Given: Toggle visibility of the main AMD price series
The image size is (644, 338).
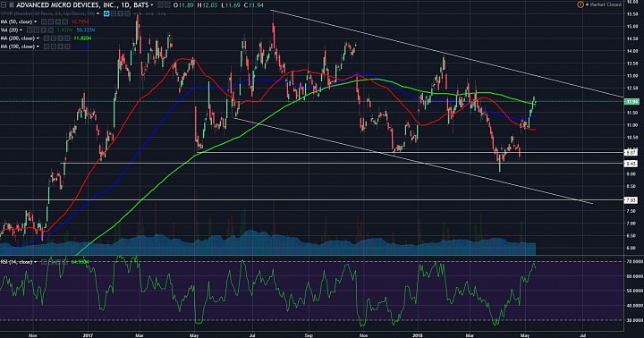Looking at the screenshot, I should (x=160, y=5).
